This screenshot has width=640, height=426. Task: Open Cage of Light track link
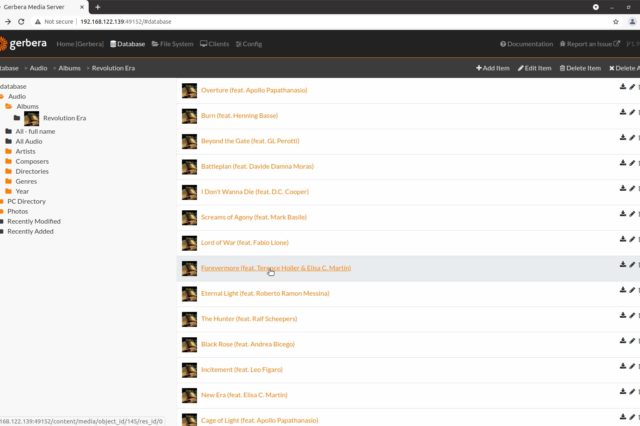pyautogui.click(x=259, y=420)
